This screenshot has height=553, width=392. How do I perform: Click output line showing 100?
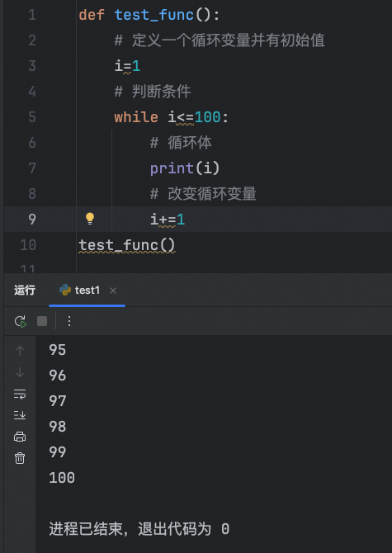[62, 478]
